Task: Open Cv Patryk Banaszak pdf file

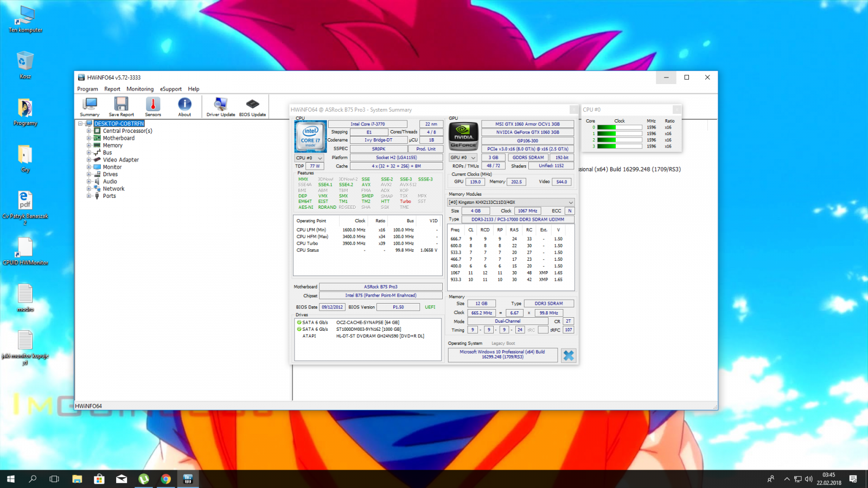Action: [x=25, y=208]
